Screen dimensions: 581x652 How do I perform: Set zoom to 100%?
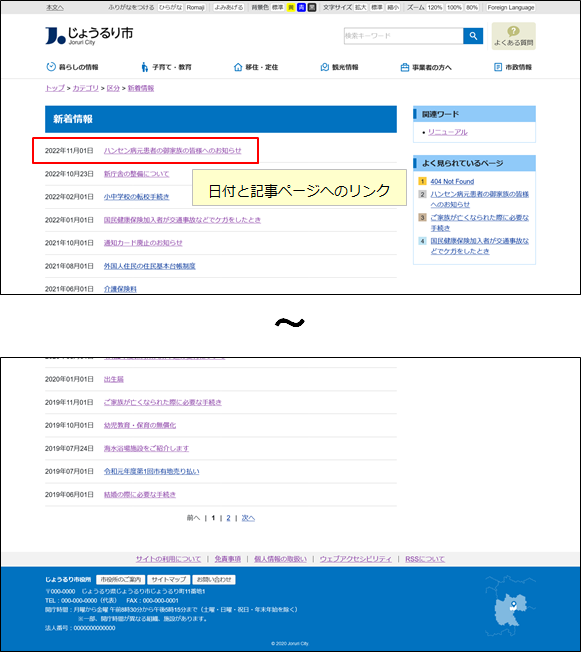[x=454, y=7]
